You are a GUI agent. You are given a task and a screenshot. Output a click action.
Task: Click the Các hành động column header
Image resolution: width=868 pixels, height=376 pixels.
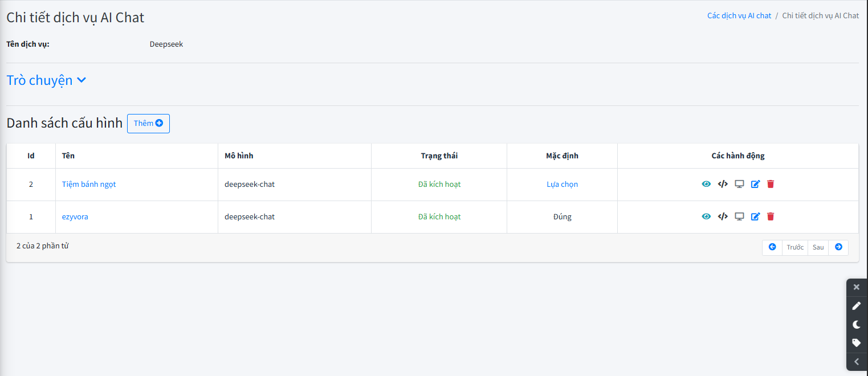tap(738, 156)
